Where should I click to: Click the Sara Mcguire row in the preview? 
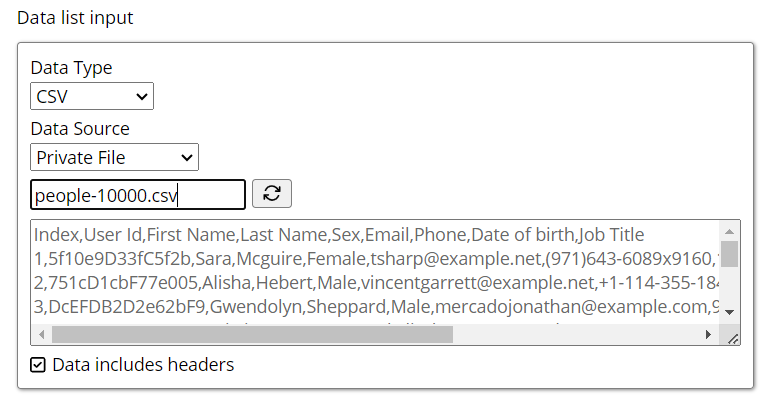[375, 259]
